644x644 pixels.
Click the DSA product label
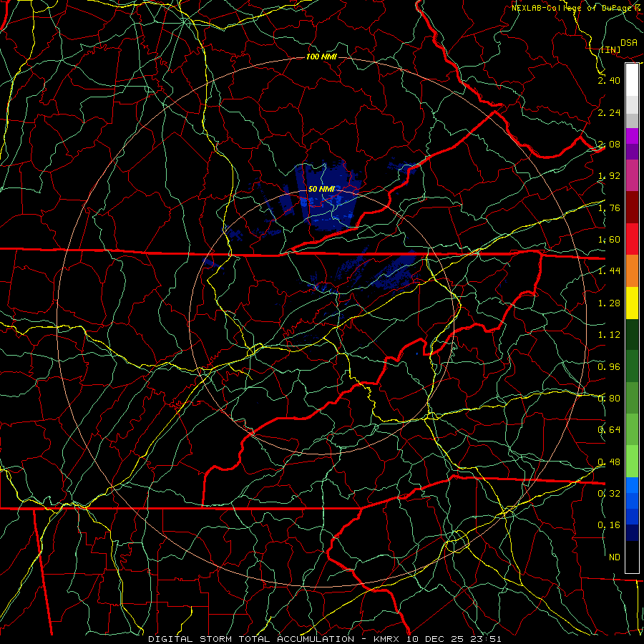[x=628, y=43]
